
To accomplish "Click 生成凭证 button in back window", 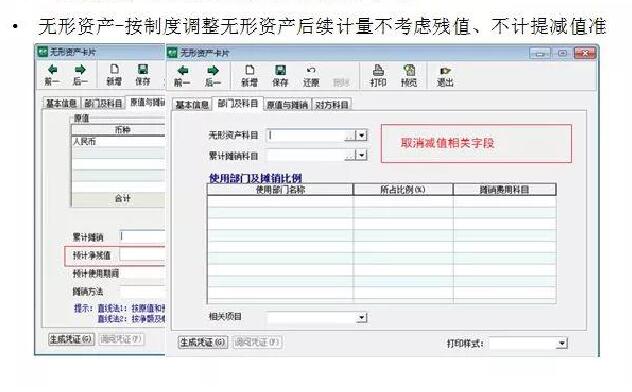I will 71,339.
